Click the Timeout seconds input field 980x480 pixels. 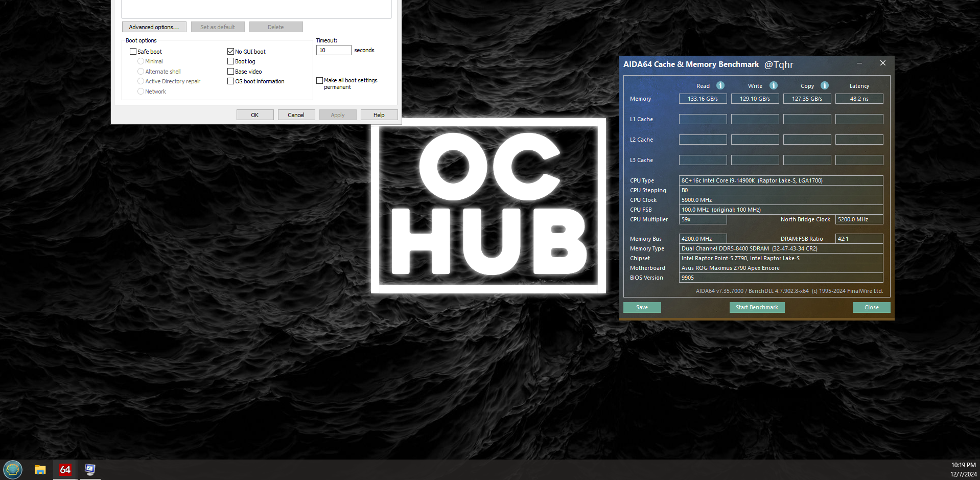click(334, 50)
